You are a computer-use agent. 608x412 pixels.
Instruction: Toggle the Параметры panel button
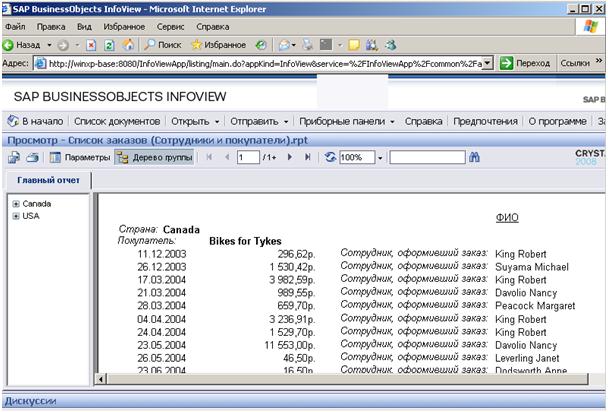[79, 157]
